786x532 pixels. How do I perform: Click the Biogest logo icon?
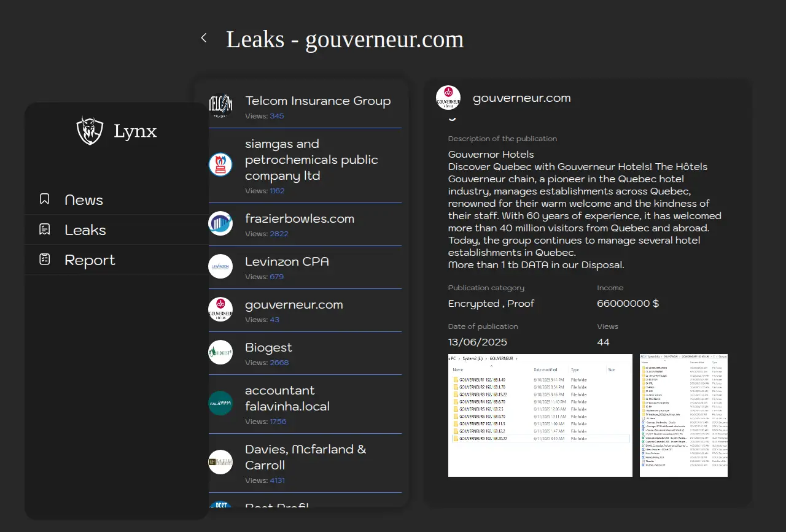coord(220,352)
